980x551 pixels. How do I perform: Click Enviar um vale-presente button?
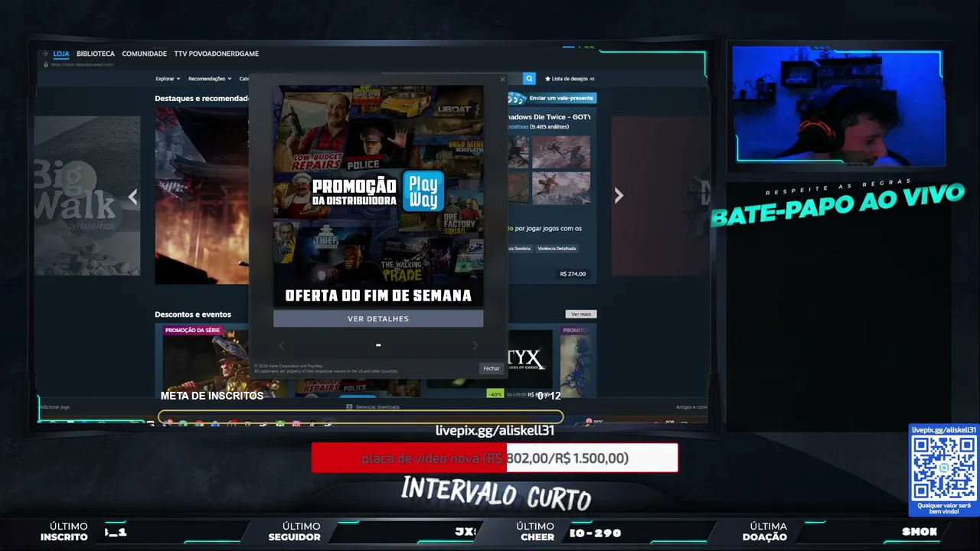pos(551,98)
